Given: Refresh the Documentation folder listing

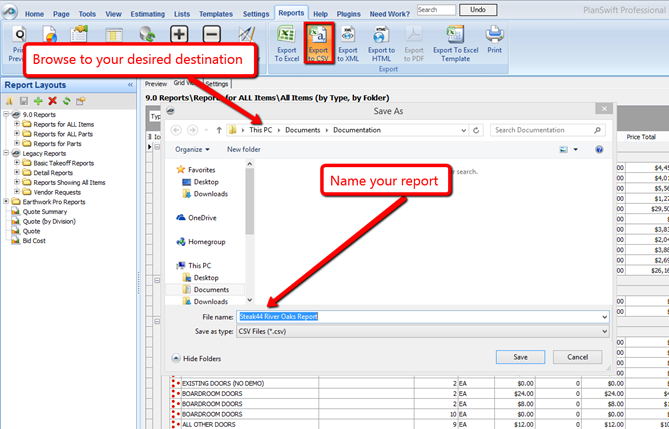Looking at the screenshot, I should 476,130.
